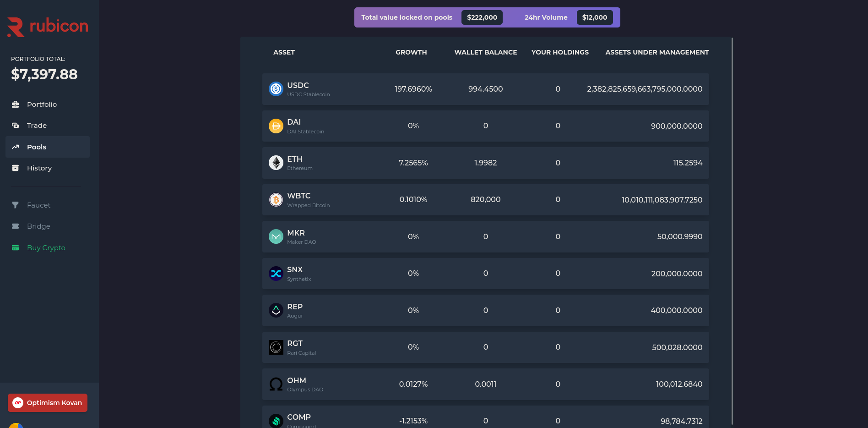Click OHM assets value 100,012.6840
Screen dimensions: 868x428
point(679,384)
